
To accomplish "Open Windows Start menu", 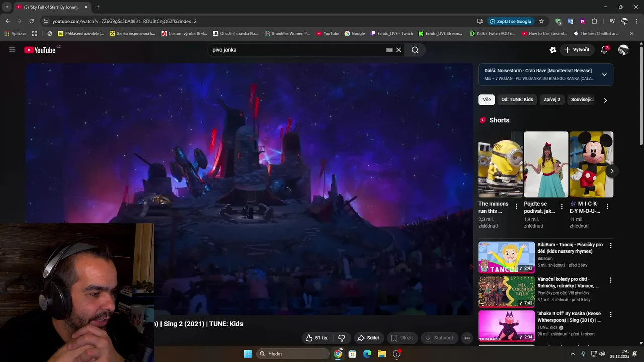I will [248, 354].
